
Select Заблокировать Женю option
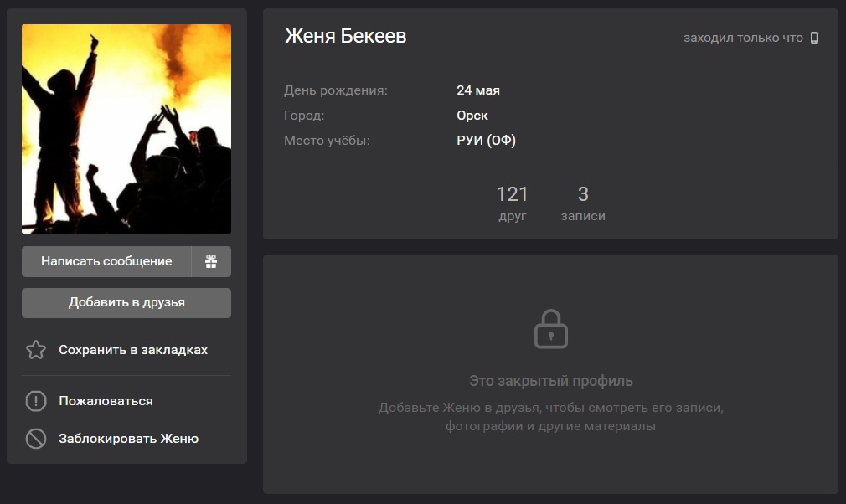tap(128, 439)
